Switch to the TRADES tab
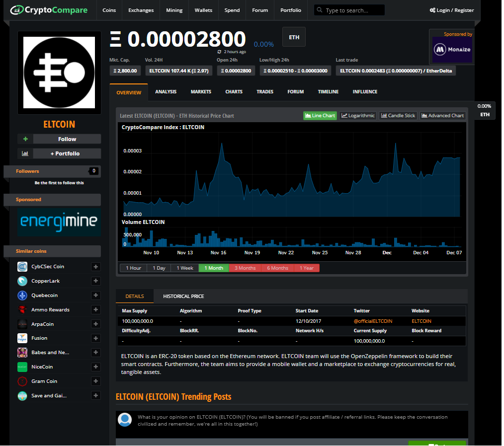 (265, 92)
